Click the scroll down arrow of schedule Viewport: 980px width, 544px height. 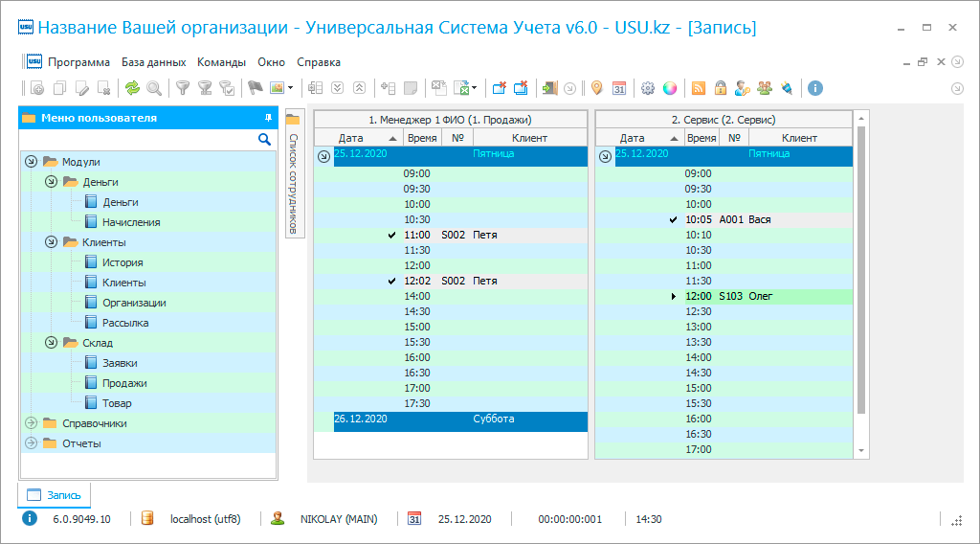861,450
